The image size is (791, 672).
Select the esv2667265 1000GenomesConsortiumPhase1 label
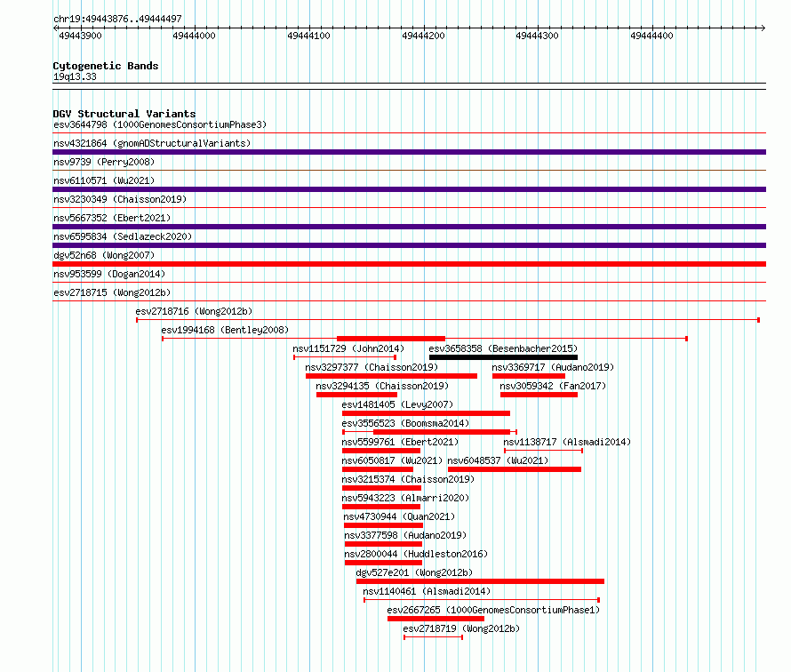[493, 610]
